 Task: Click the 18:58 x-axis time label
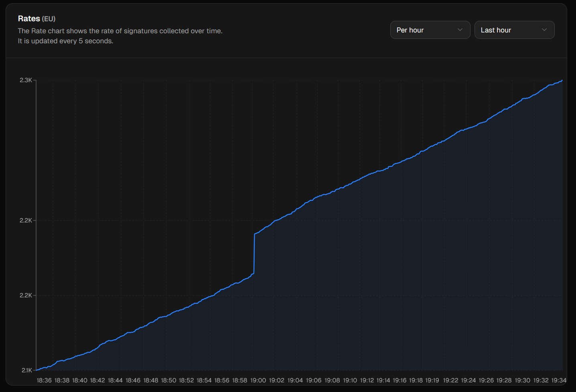pos(239,380)
